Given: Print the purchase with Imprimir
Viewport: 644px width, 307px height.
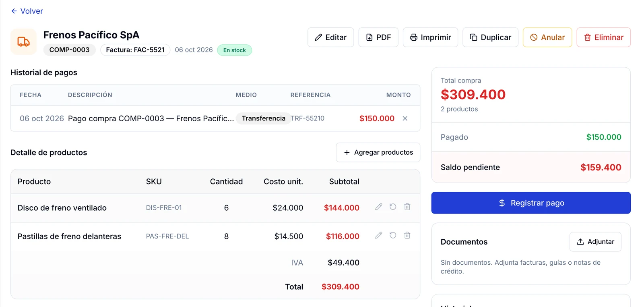Looking at the screenshot, I should [x=430, y=37].
